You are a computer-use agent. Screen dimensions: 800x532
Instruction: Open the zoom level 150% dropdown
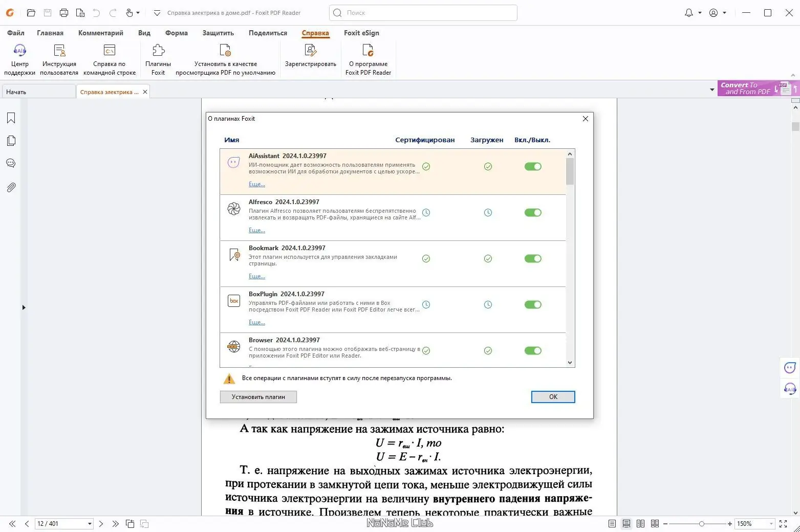point(771,524)
